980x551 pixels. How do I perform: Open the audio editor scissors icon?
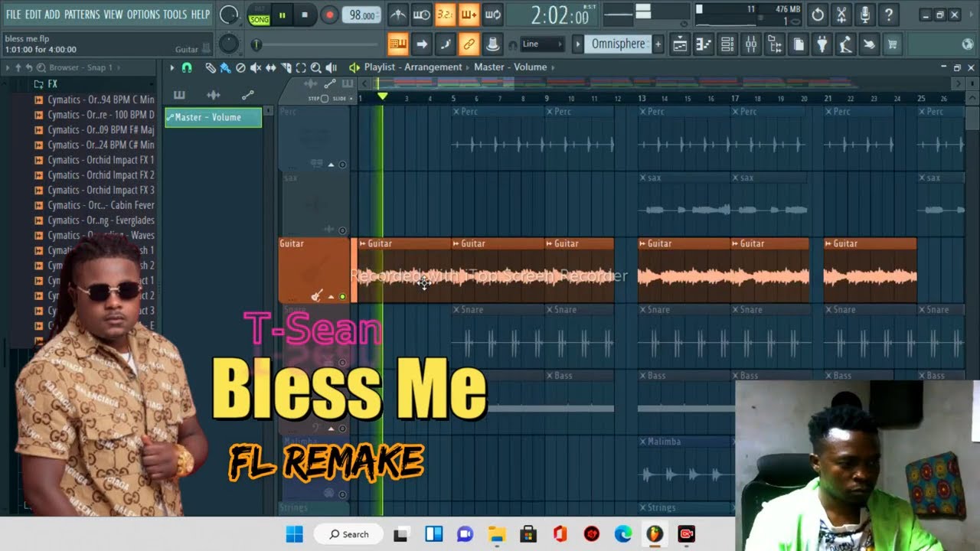point(841,15)
